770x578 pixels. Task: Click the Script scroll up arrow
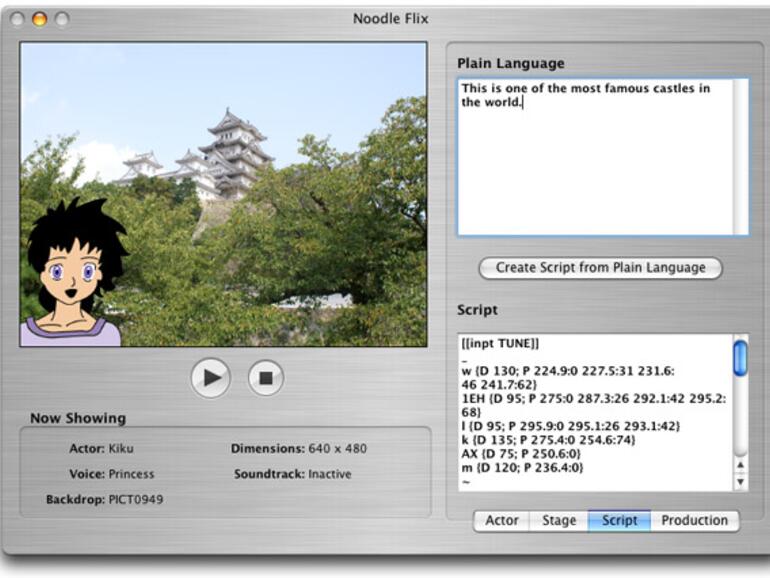740,465
